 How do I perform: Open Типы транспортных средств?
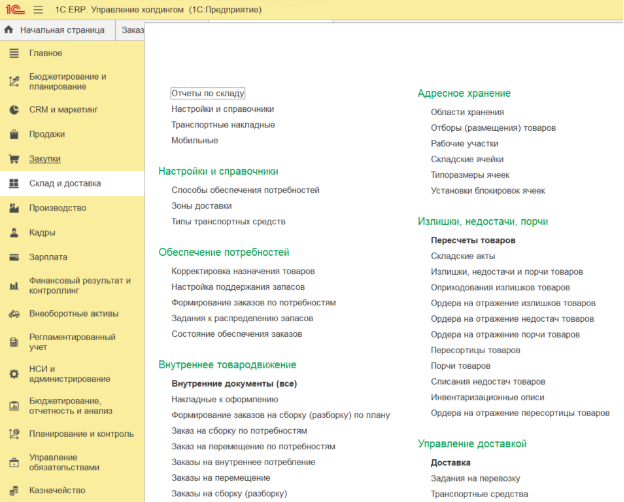point(228,222)
